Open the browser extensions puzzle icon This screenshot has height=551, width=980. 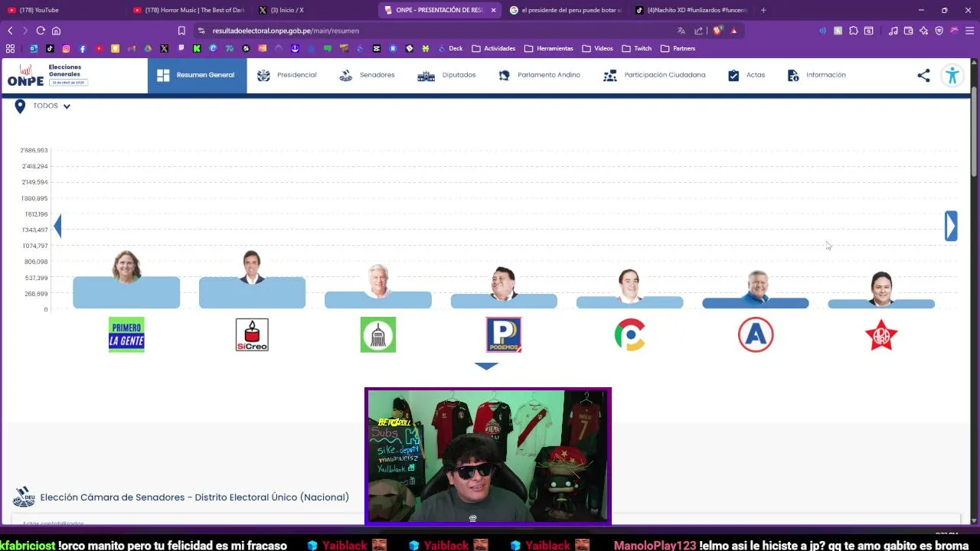853,31
